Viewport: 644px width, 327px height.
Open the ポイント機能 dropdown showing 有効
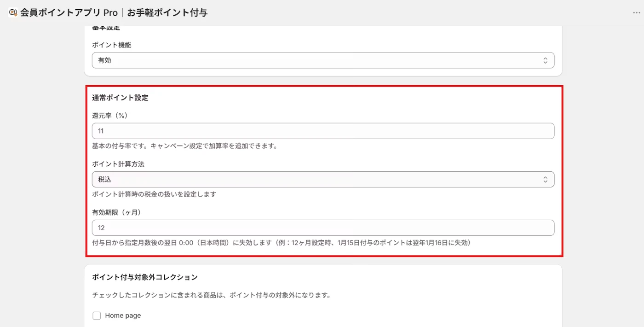tap(323, 60)
